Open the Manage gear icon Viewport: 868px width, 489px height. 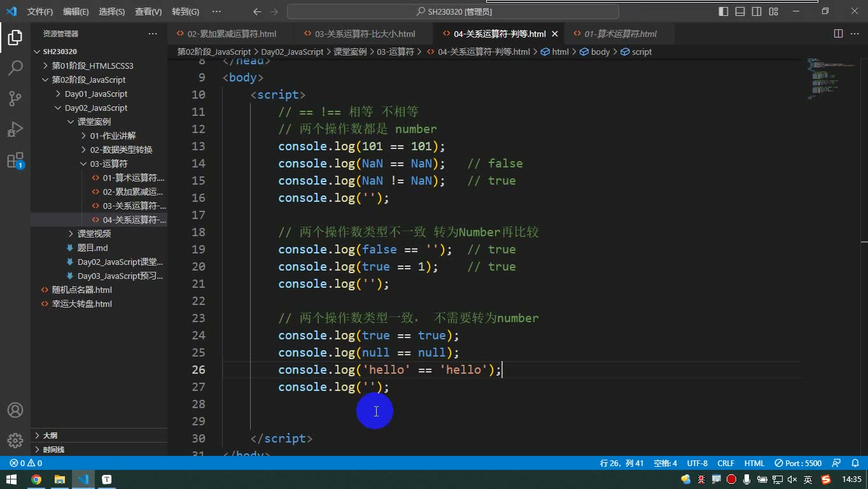(15, 440)
